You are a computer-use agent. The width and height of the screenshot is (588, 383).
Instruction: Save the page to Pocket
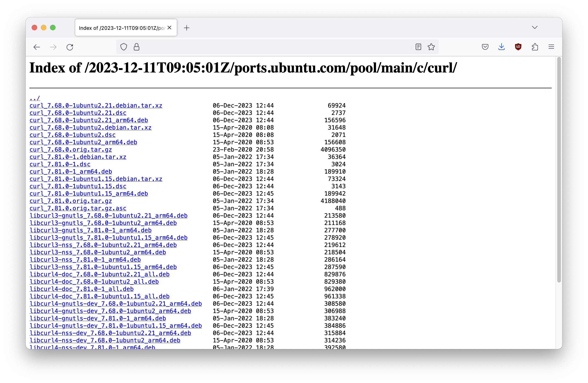tap(485, 47)
